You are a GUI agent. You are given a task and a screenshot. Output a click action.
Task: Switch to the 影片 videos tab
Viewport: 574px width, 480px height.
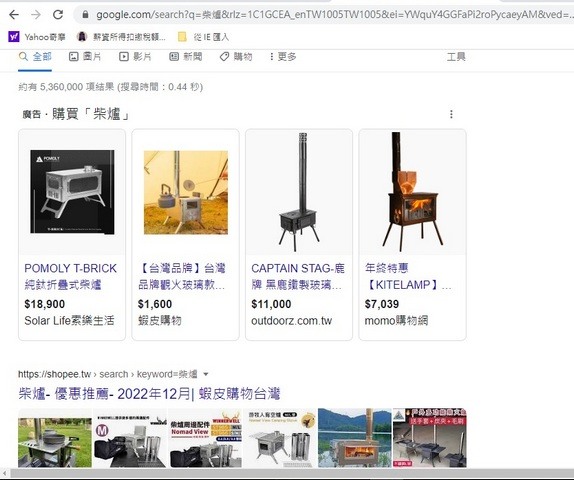click(135, 56)
